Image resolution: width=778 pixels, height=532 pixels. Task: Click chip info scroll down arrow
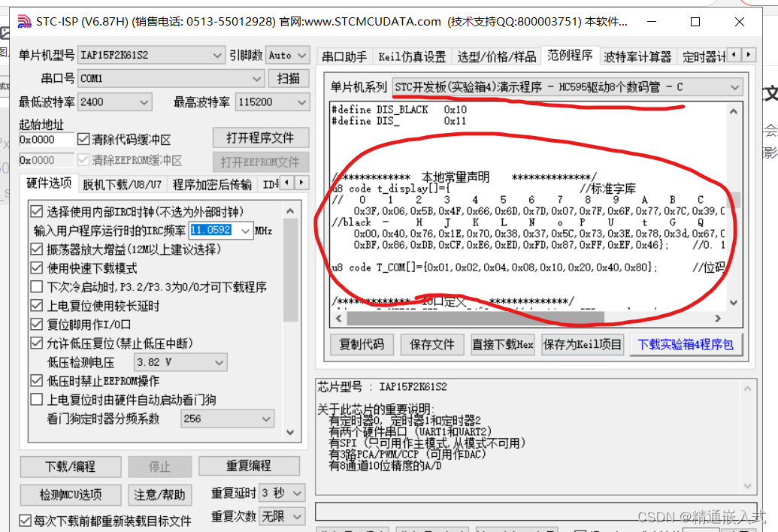pos(747,485)
